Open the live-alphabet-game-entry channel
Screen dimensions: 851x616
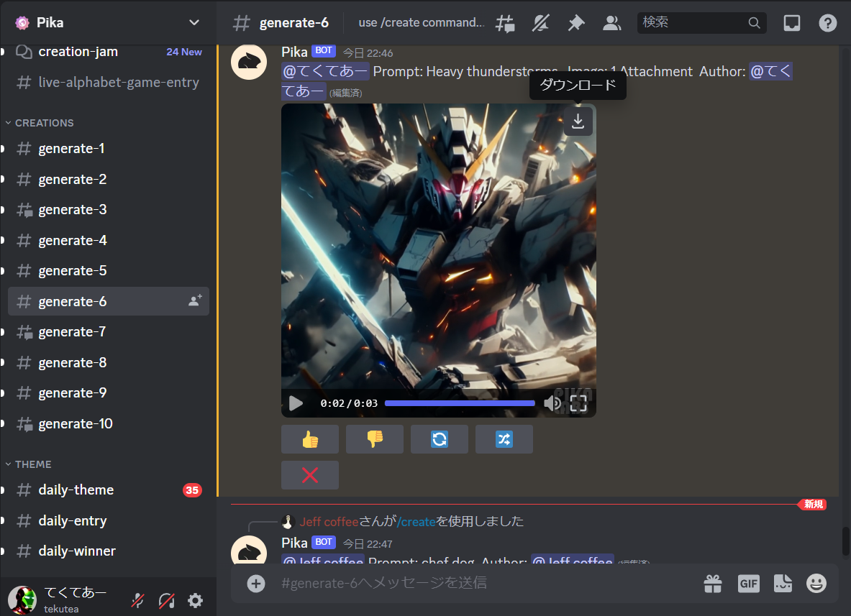point(109,83)
